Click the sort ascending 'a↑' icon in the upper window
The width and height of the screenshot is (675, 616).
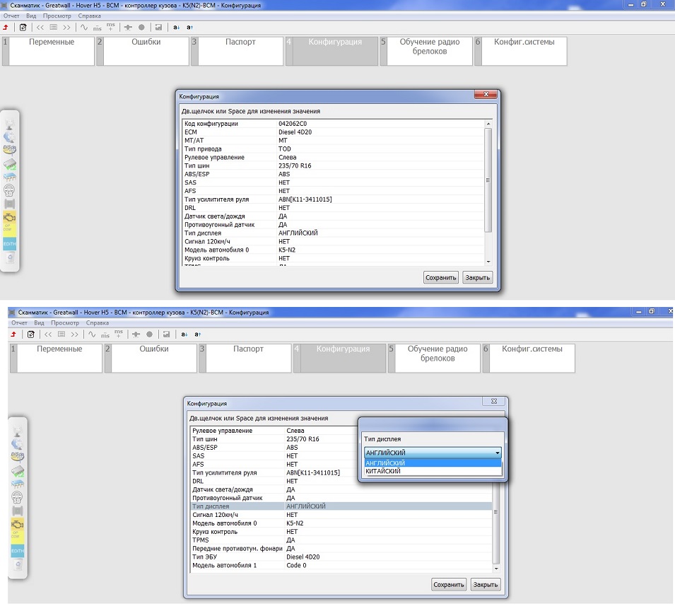point(189,27)
